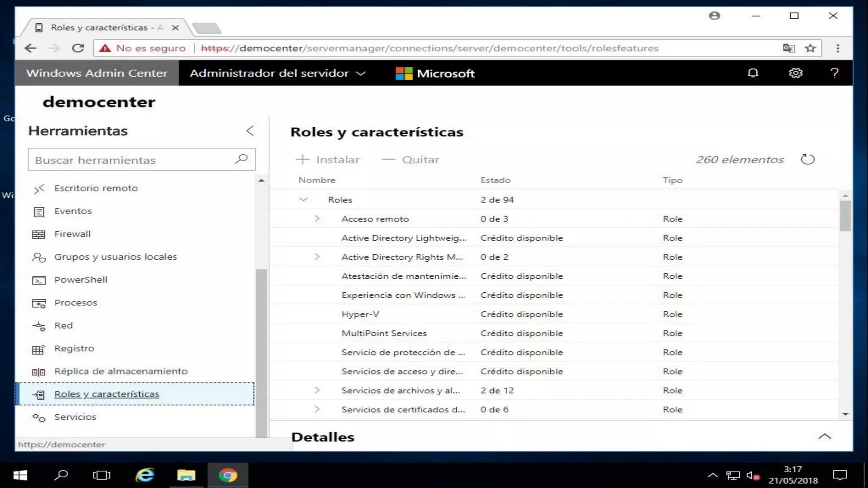This screenshot has height=488, width=868.
Task: Refresh the roles list with the reload icon
Action: tap(807, 160)
